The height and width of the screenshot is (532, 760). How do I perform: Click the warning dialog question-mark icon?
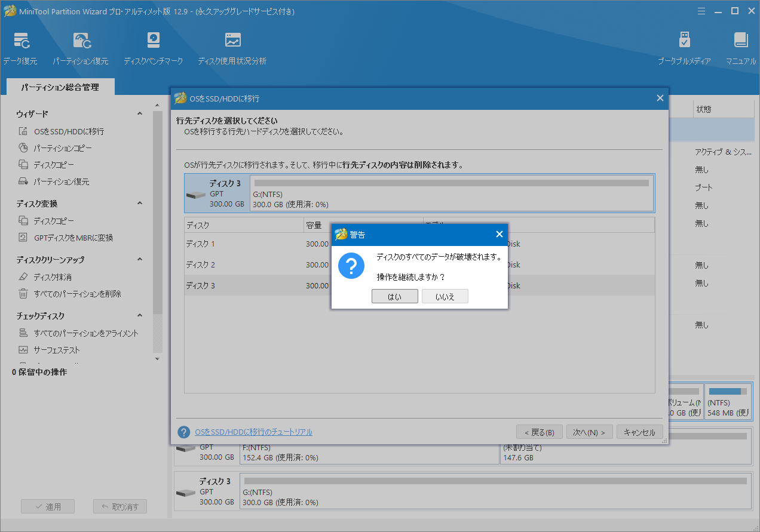(x=351, y=266)
